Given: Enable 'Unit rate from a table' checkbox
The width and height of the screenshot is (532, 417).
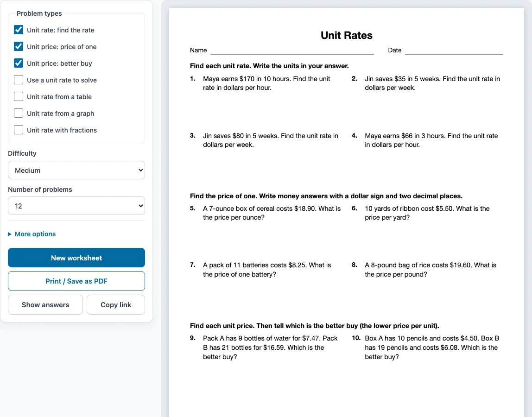Looking at the screenshot, I should click(x=19, y=96).
